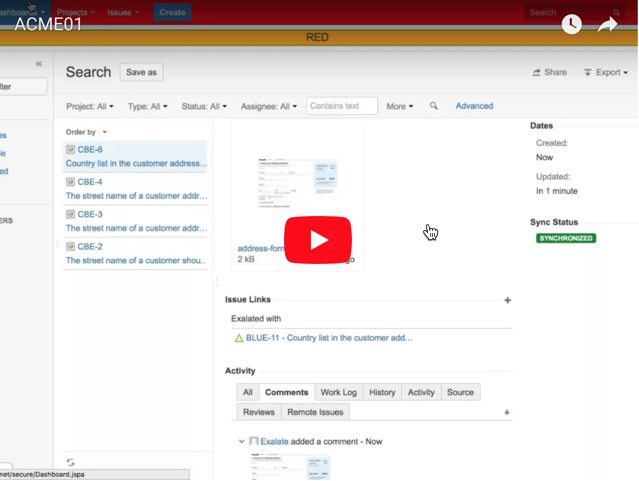Click the Watch Later clock icon
Screen dimensions: 639x481
pyautogui.click(x=571, y=24)
